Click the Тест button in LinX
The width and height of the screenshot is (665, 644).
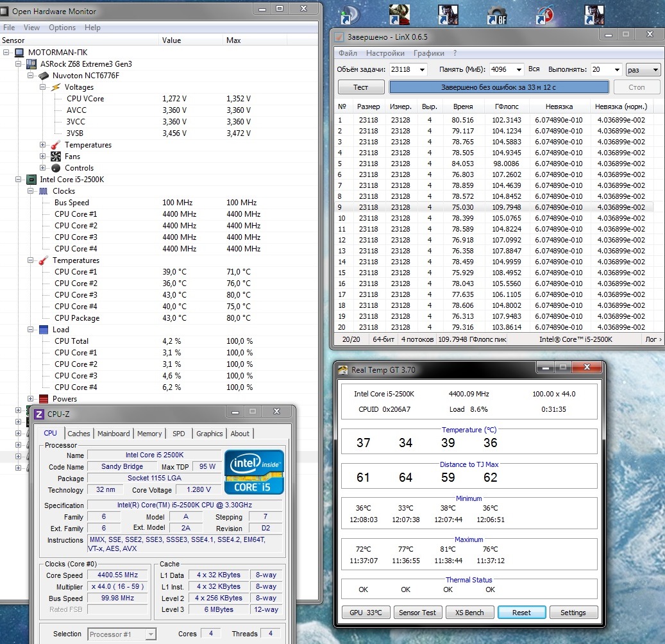coord(361,87)
